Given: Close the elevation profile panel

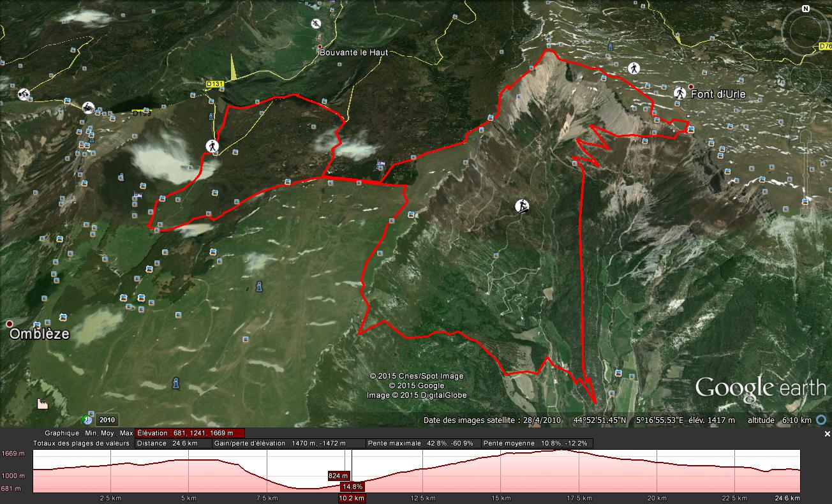Looking at the screenshot, I should [x=828, y=434].
